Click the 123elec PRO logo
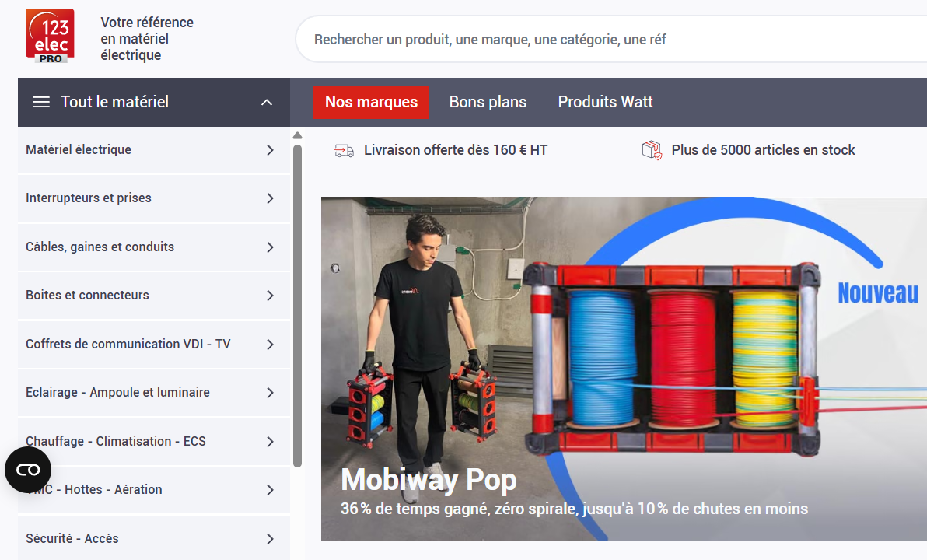 click(x=50, y=36)
